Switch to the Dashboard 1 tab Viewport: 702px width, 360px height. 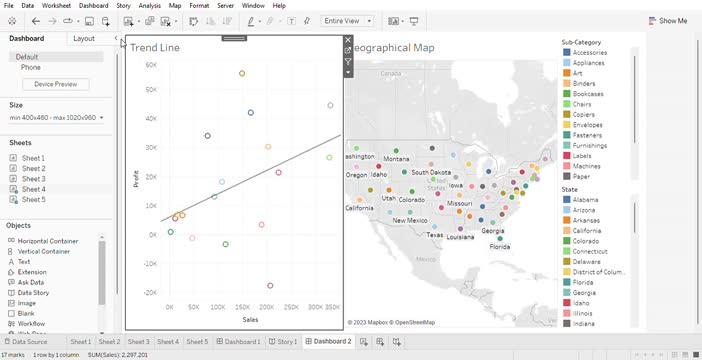click(238, 342)
